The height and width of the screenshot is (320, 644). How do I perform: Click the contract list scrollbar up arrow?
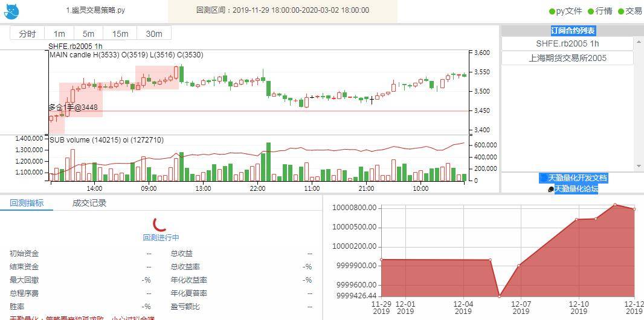(639, 42)
